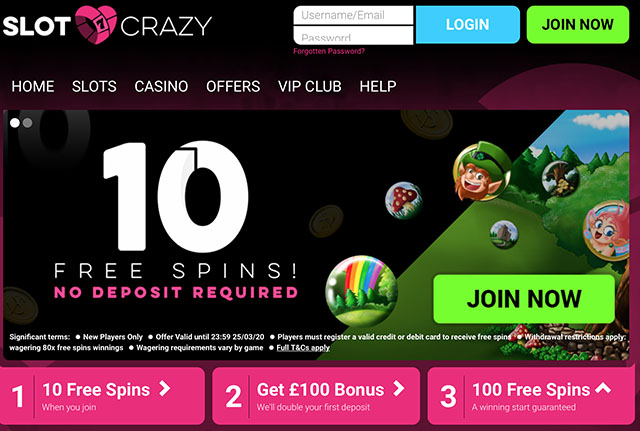The width and height of the screenshot is (640, 431).
Task: Open the VIP CLUB menu item
Action: point(310,87)
